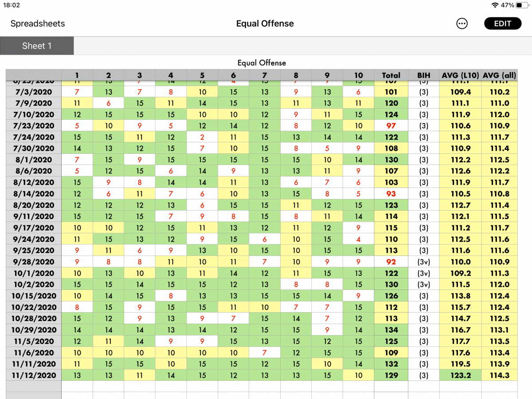Select the 7/3/2020 row date cell
The width and height of the screenshot is (532, 399).
click(34, 92)
